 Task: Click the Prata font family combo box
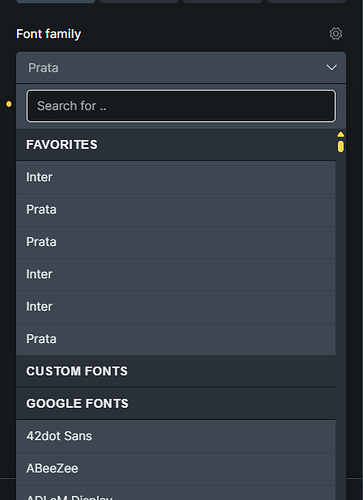(x=181, y=68)
